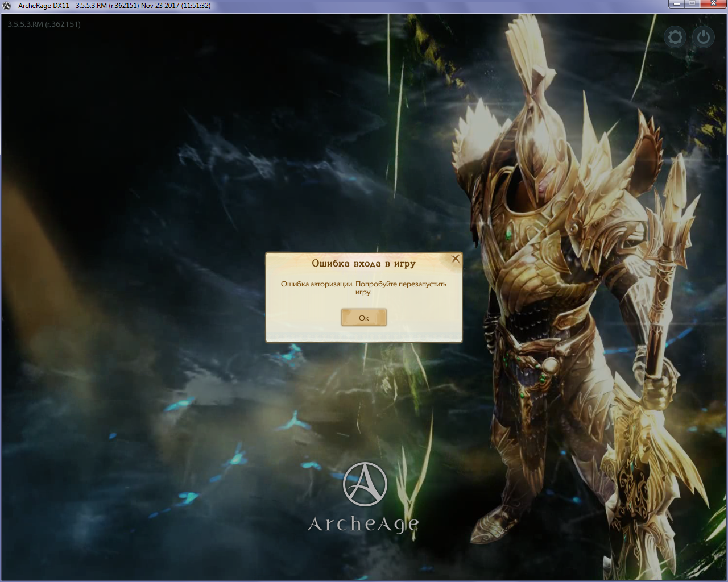Screen dimensions: 728x582
Task: Click version text 3.5.5.3.RM (r.362151)
Action: click(44, 24)
